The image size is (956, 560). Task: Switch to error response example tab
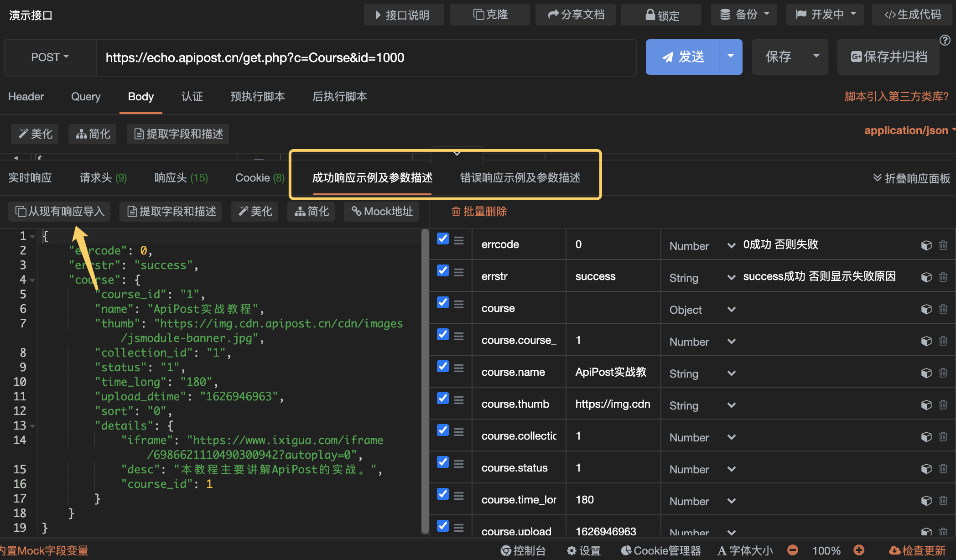pos(520,178)
